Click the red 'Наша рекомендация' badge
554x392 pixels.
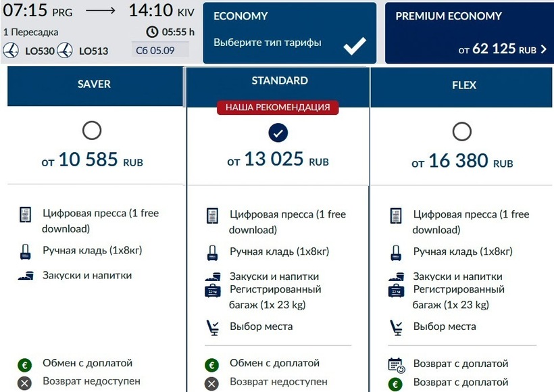278,107
